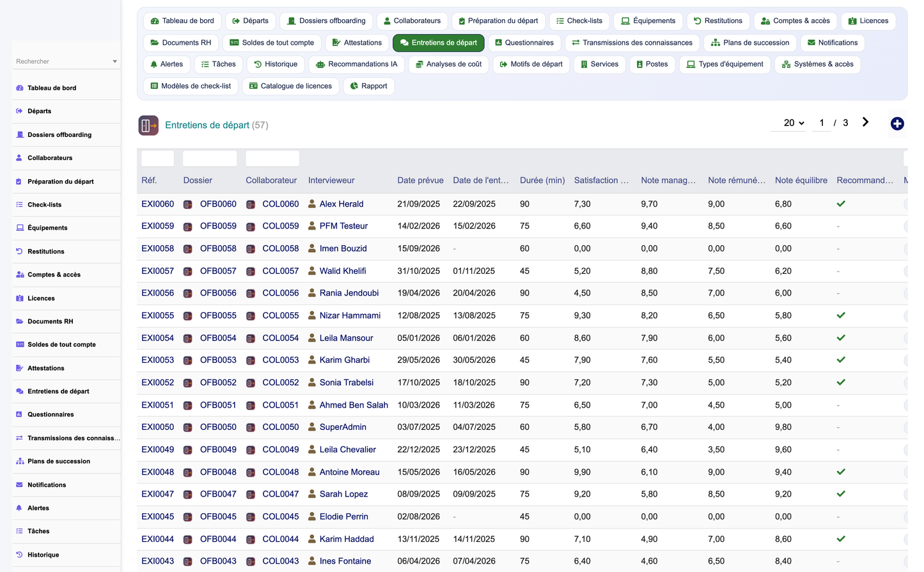The width and height of the screenshot is (924, 572).
Task: Switch to the Recommandations IA tab
Action: click(357, 65)
